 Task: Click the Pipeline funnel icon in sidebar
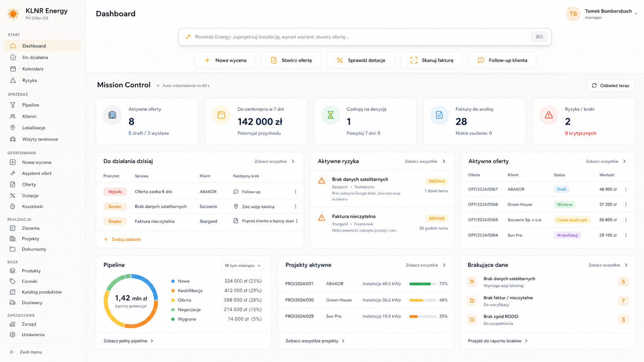[x=13, y=105]
